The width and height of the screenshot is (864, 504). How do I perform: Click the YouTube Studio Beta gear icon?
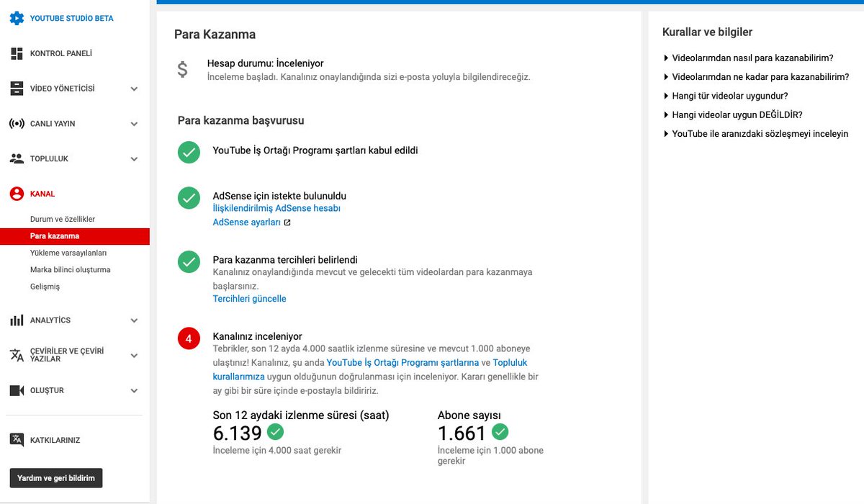[x=17, y=18]
